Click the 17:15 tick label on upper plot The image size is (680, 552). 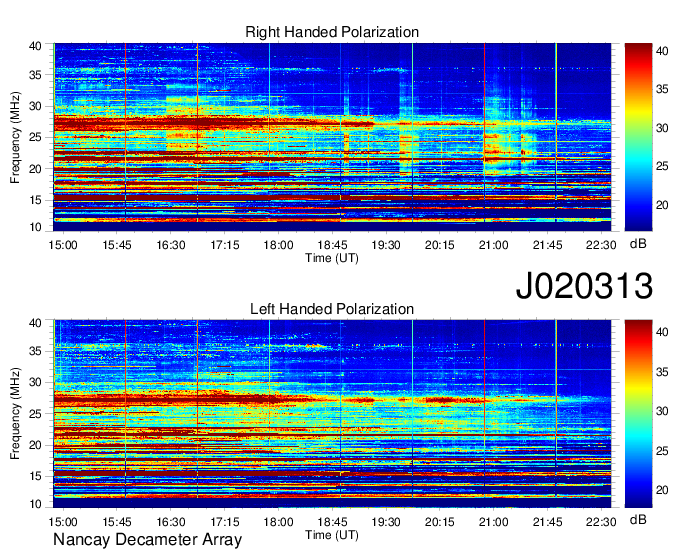(x=225, y=245)
